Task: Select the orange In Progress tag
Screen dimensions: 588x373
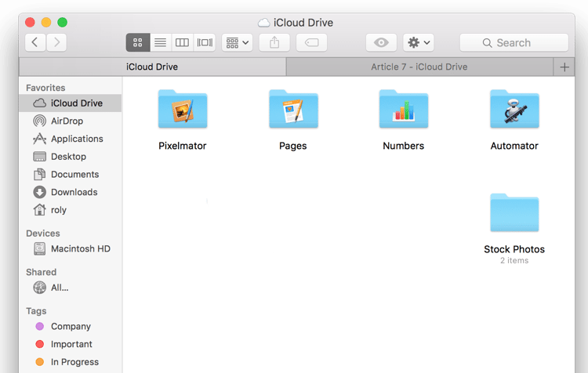Action: pyautogui.click(x=70, y=362)
